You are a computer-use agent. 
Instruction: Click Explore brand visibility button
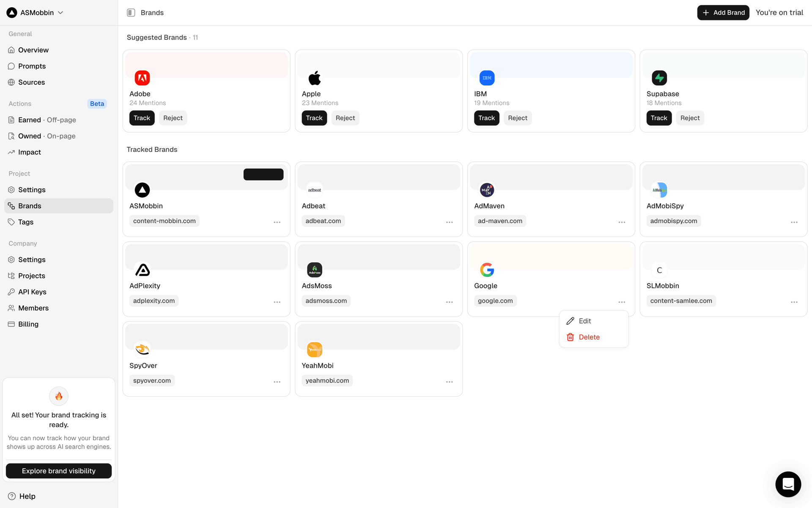pyautogui.click(x=59, y=471)
